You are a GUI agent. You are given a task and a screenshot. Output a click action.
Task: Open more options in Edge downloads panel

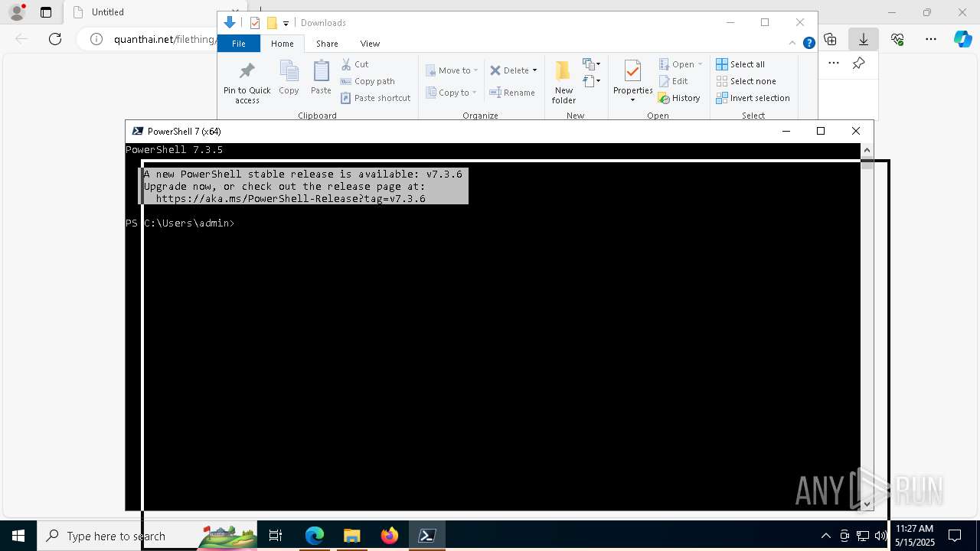click(833, 63)
